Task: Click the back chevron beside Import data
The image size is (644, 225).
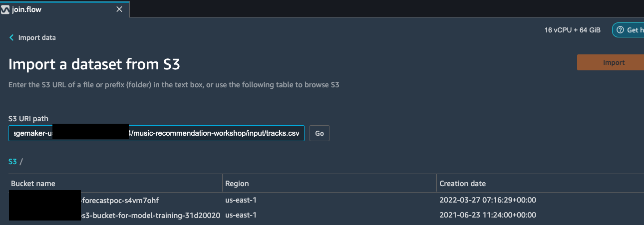Action: click(11, 37)
